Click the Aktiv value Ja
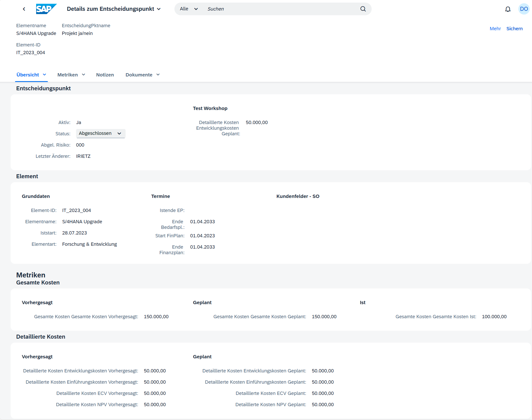 point(78,122)
